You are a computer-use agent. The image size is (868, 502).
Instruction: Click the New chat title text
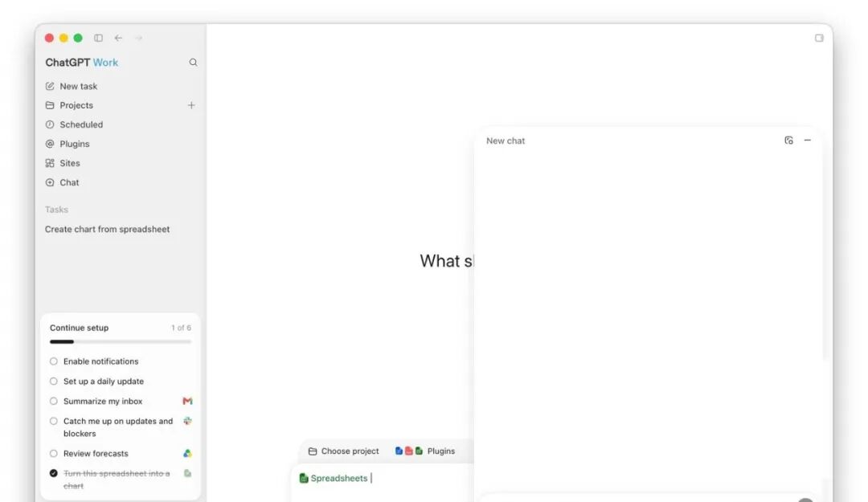[x=506, y=141]
